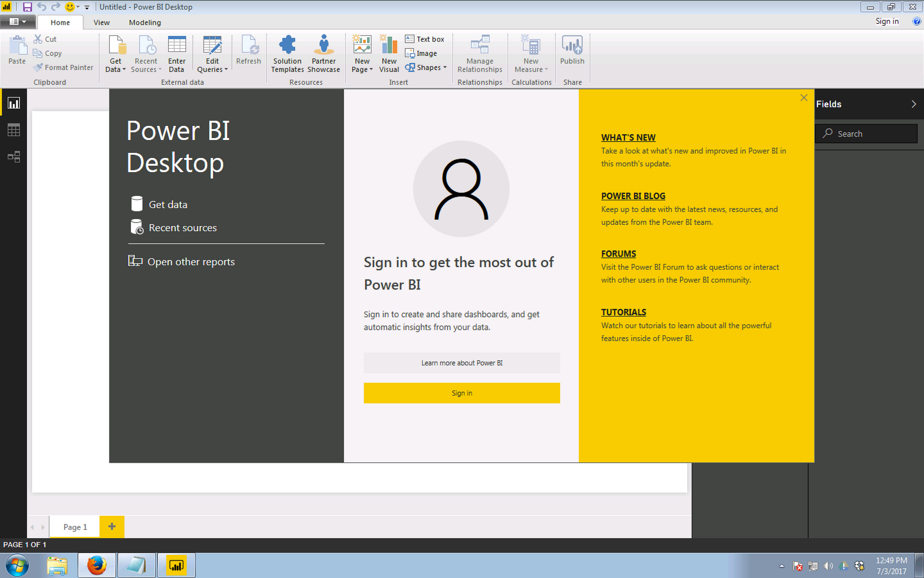The image size is (924, 578).
Task: Open Get Data in the ribbon
Action: click(x=116, y=53)
